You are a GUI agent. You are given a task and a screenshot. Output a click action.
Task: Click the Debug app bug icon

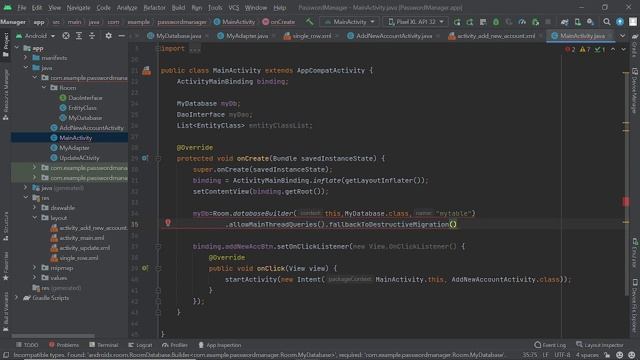(496, 22)
